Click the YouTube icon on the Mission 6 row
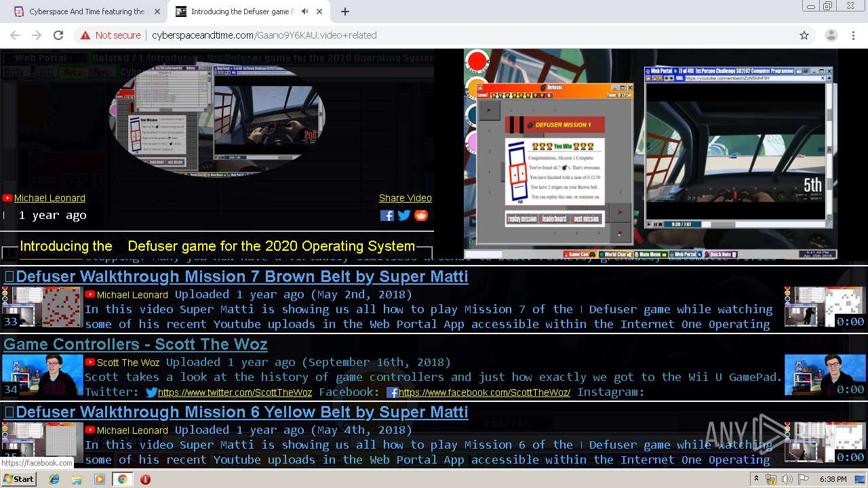 point(90,430)
